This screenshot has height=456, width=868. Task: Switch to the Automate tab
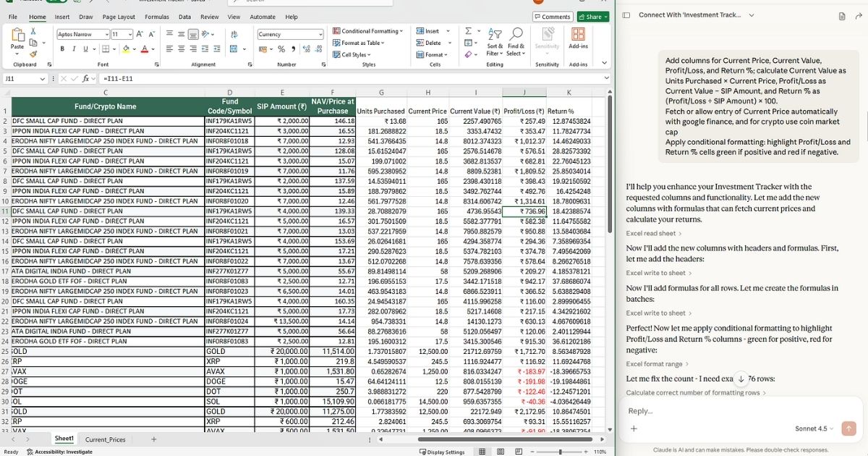click(x=263, y=17)
